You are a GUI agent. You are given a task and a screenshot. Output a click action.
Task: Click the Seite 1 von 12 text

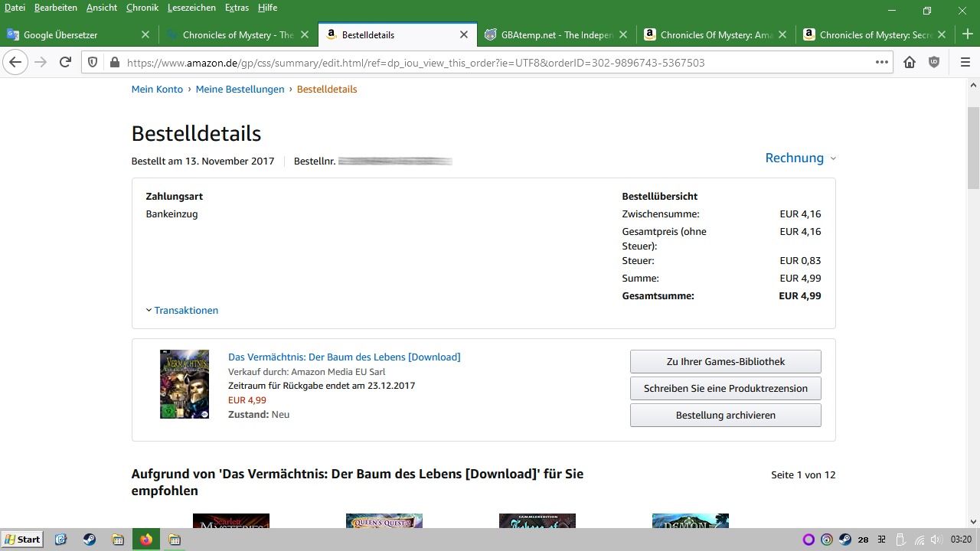tap(803, 474)
